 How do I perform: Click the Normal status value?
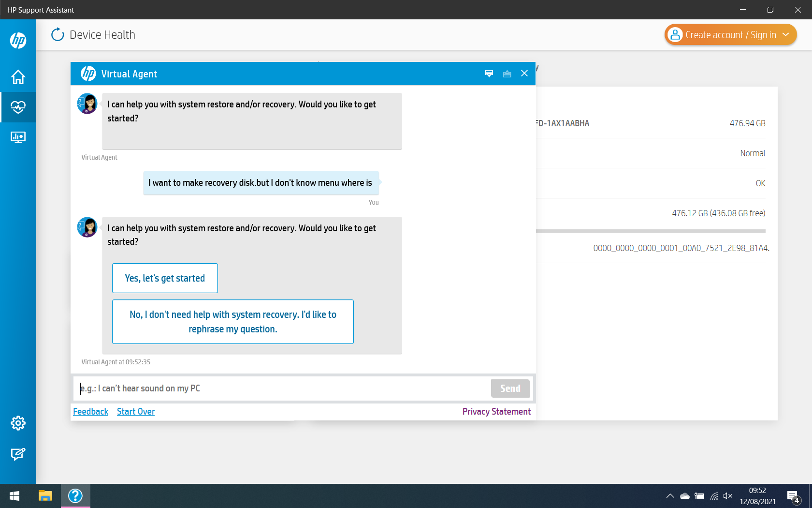coord(753,153)
